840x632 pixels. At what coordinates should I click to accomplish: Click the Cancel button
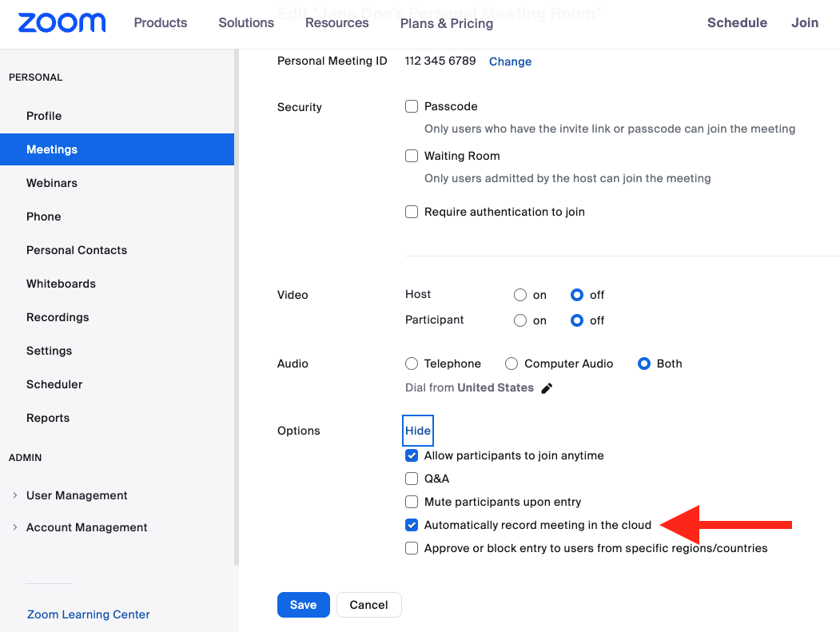(368, 605)
